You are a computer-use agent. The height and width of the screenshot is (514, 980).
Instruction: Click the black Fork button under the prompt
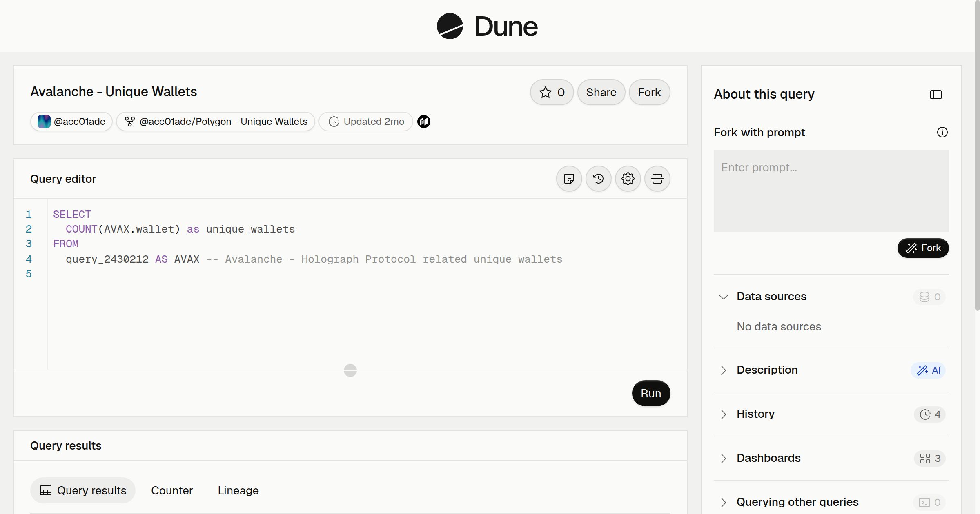[923, 248]
